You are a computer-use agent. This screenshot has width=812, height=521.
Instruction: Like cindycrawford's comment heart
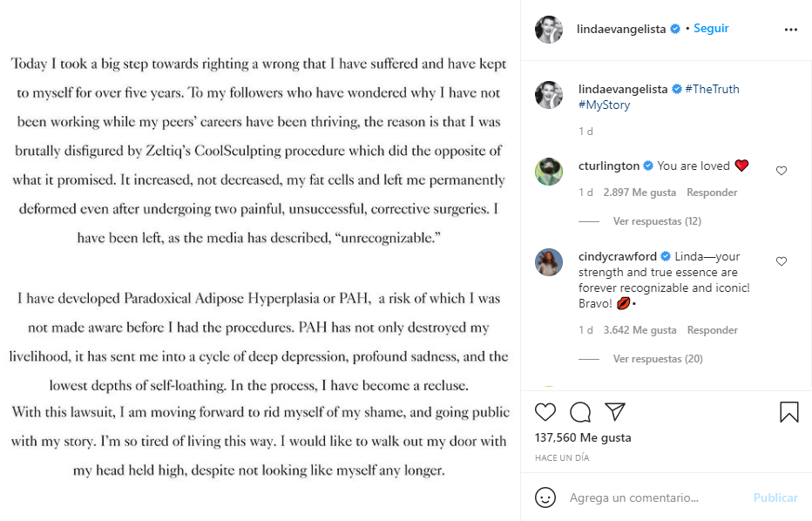(782, 261)
